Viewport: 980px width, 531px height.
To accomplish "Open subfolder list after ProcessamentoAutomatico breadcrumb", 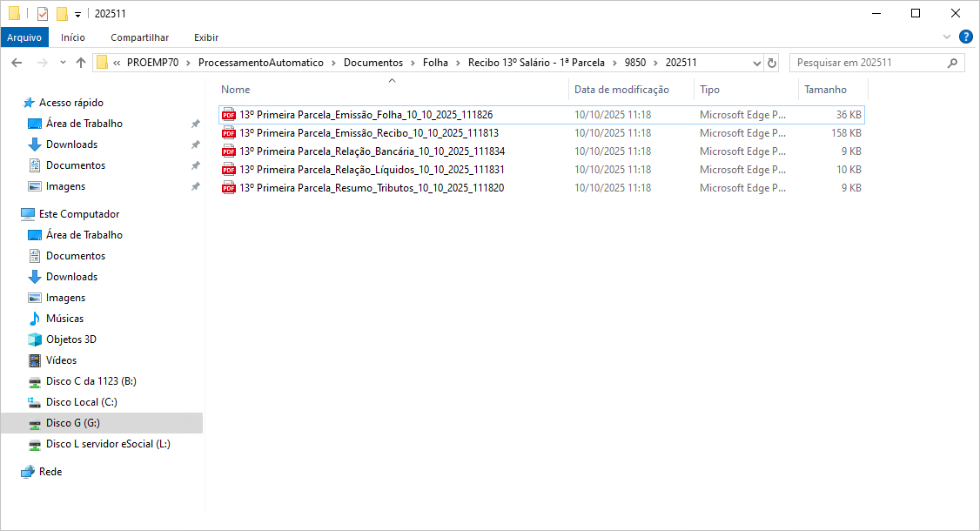I will click(333, 63).
